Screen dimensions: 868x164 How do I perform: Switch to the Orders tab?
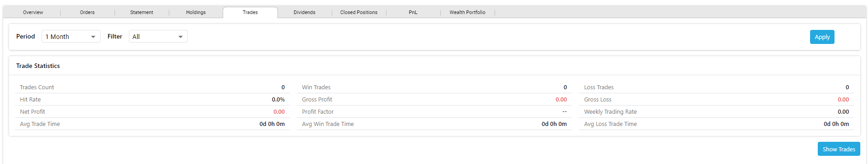[x=87, y=12]
